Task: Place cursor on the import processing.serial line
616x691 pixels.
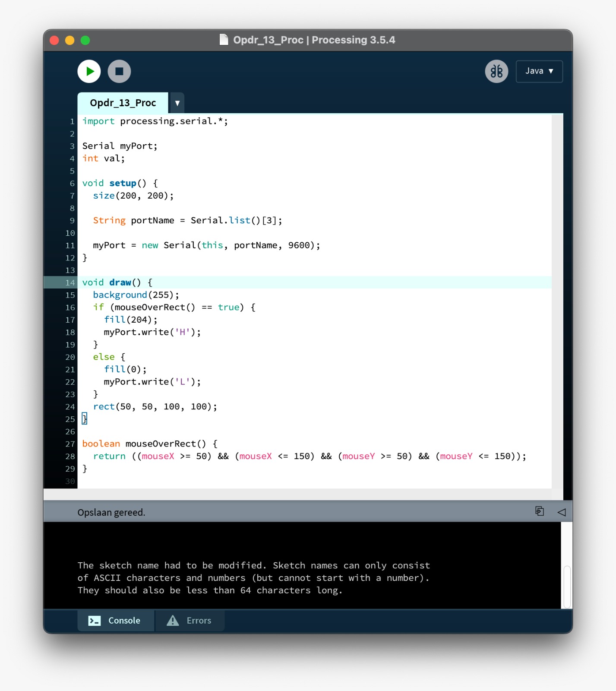Action: [155, 121]
